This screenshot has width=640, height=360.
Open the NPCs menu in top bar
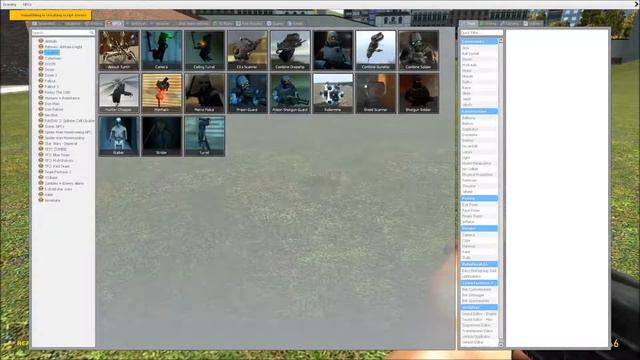[27, 4]
